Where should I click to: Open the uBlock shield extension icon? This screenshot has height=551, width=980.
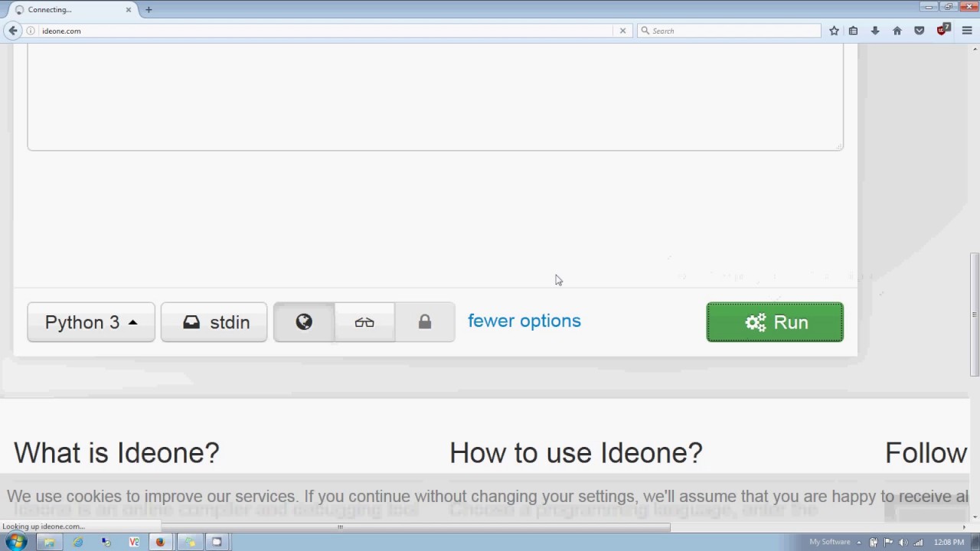942,31
